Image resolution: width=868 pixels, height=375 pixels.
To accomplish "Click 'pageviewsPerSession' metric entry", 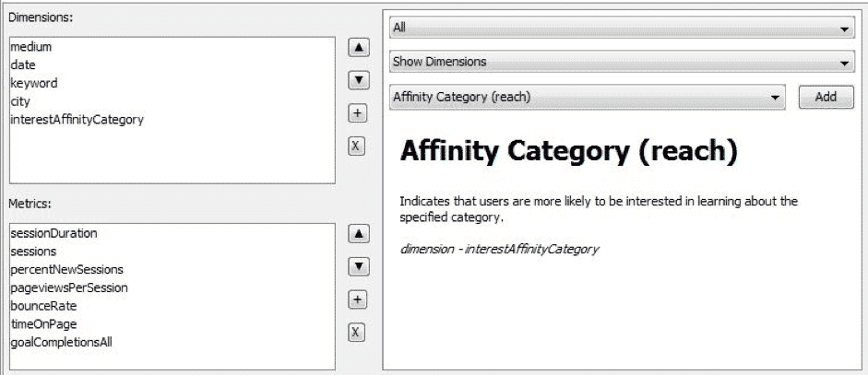I will point(69,287).
